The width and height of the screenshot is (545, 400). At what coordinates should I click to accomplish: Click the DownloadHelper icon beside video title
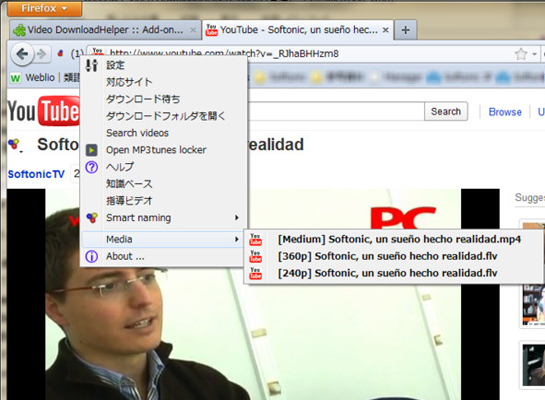14,145
